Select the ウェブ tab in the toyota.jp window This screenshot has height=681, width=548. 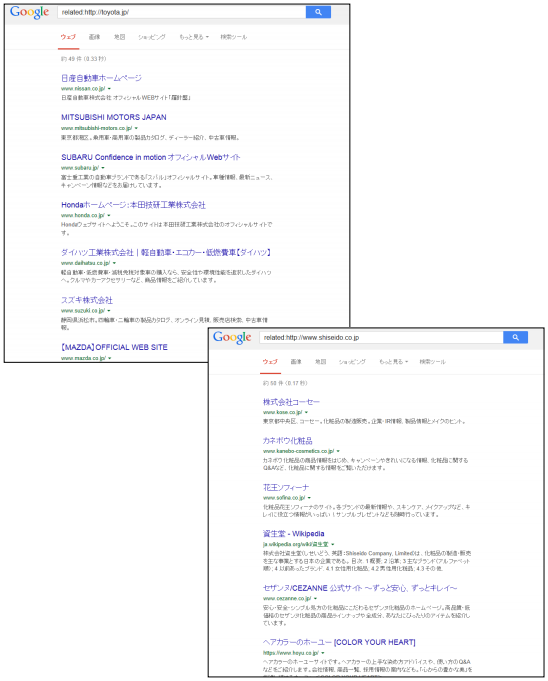pyautogui.click(x=68, y=37)
